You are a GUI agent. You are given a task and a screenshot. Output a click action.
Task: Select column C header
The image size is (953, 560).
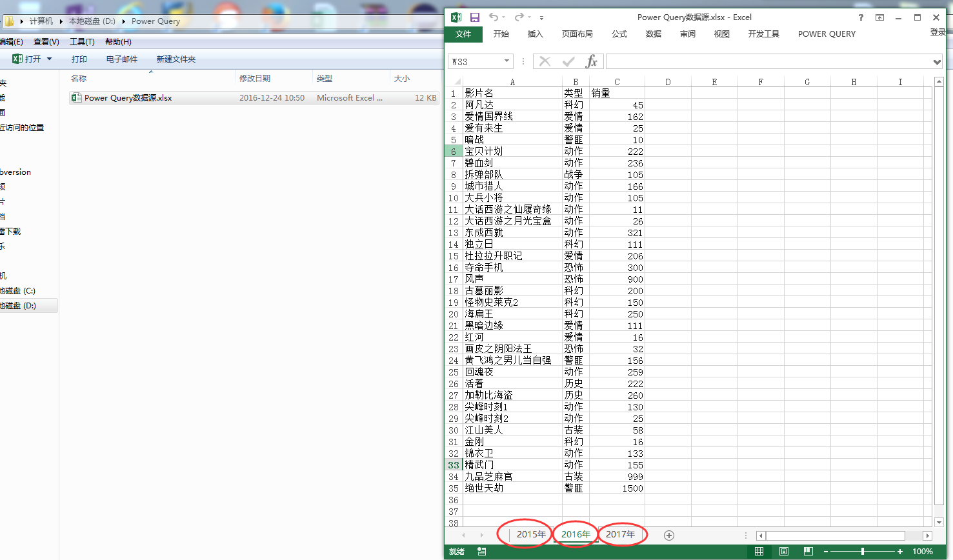click(x=617, y=82)
